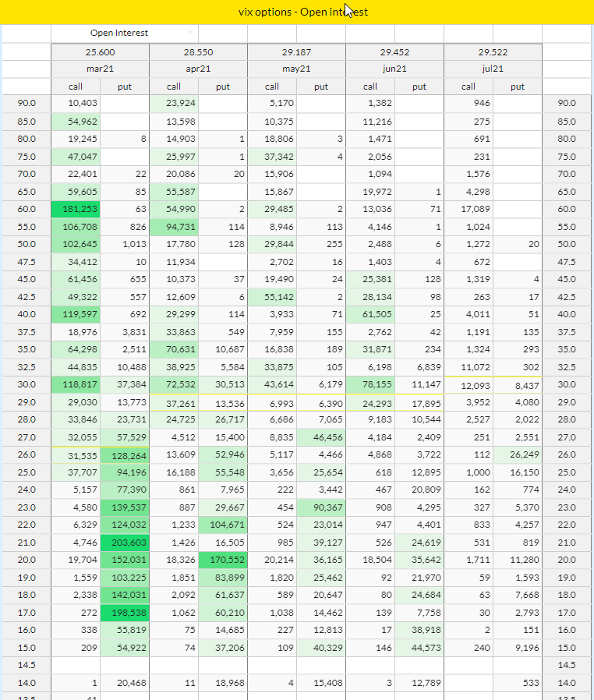The width and height of the screenshot is (594, 700).
Task: Select right strike label 17.0
Action: (567, 613)
